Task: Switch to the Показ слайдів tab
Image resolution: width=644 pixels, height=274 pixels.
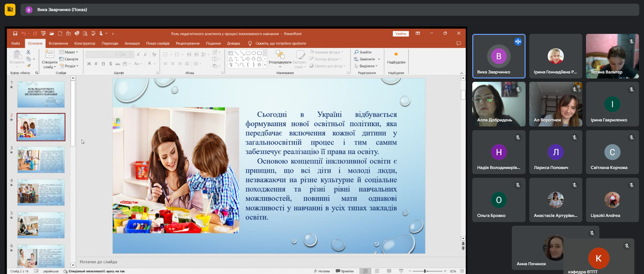Action: 158,43
